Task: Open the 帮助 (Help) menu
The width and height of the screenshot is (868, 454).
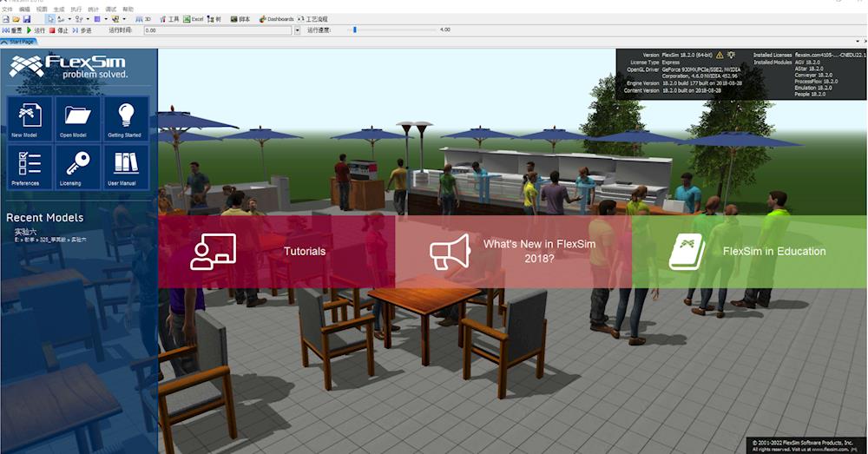Action: pos(128,9)
